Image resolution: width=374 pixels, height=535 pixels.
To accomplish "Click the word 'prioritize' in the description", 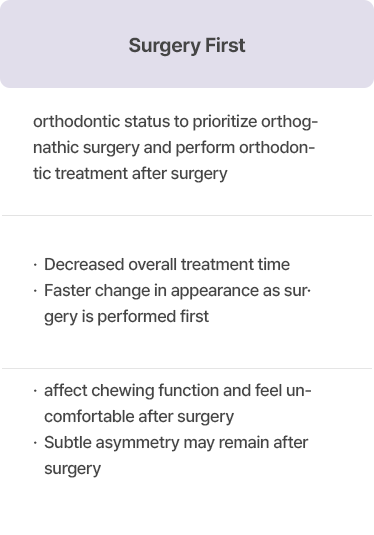I will coord(225,122).
